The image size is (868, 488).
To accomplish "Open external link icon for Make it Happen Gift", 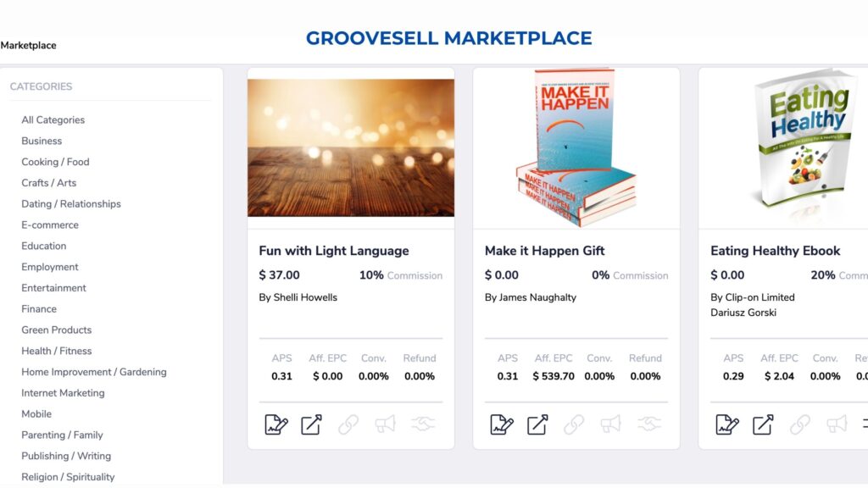I will (x=537, y=424).
